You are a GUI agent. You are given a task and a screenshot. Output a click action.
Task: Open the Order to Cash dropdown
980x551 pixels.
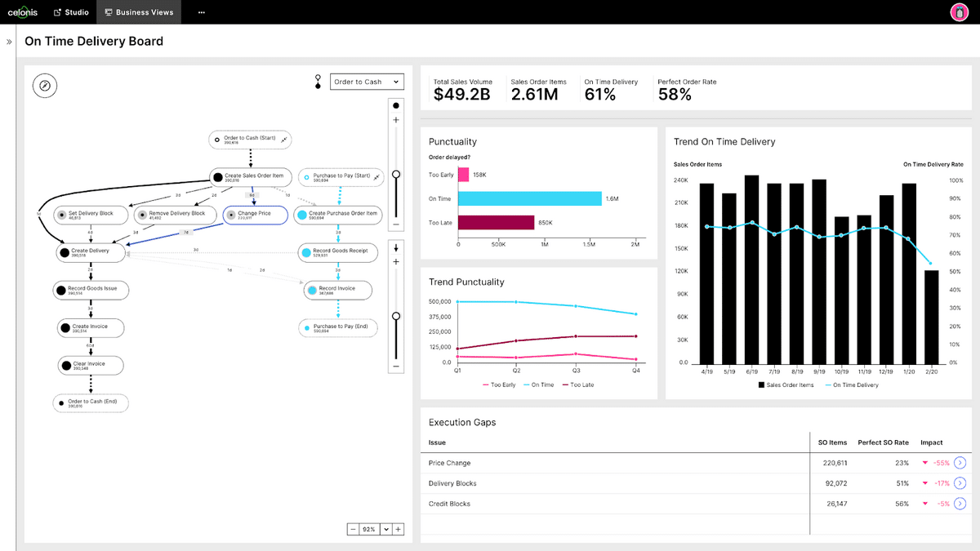click(367, 82)
